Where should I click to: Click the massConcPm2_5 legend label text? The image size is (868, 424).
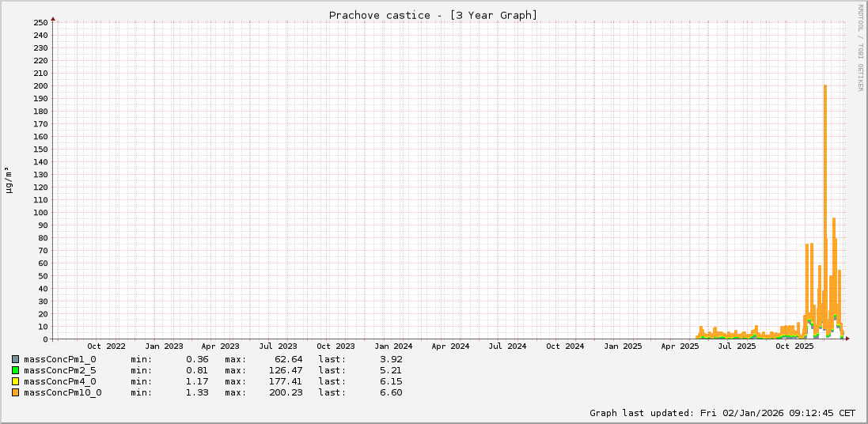(60, 370)
